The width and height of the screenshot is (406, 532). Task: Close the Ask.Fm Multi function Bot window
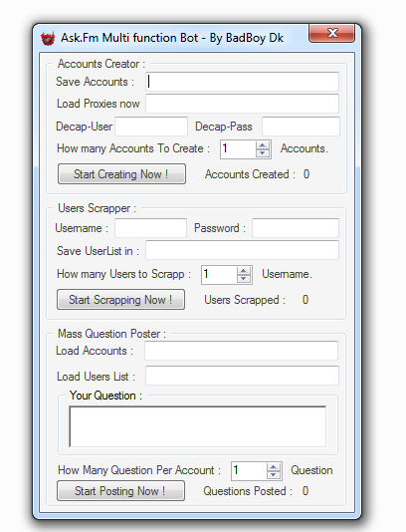coord(332,33)
